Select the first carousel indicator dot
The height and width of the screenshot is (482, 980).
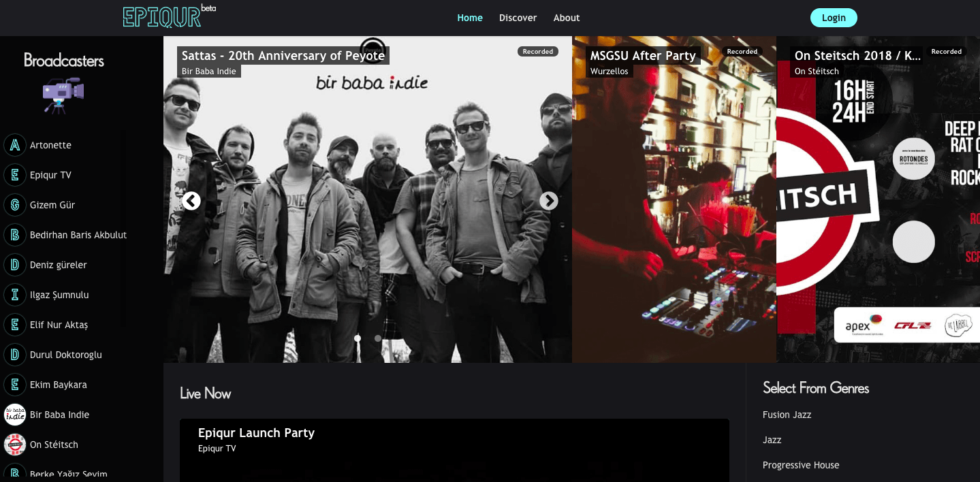click(x=358, y=338)
